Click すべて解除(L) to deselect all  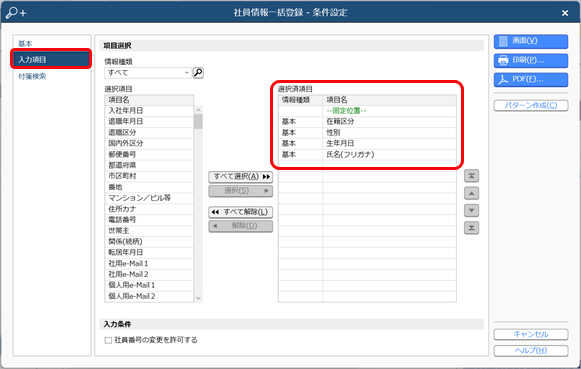point(240,212)
